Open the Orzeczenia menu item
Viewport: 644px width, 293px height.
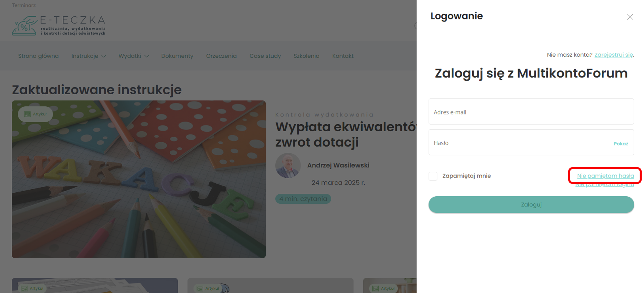point(221,56)
